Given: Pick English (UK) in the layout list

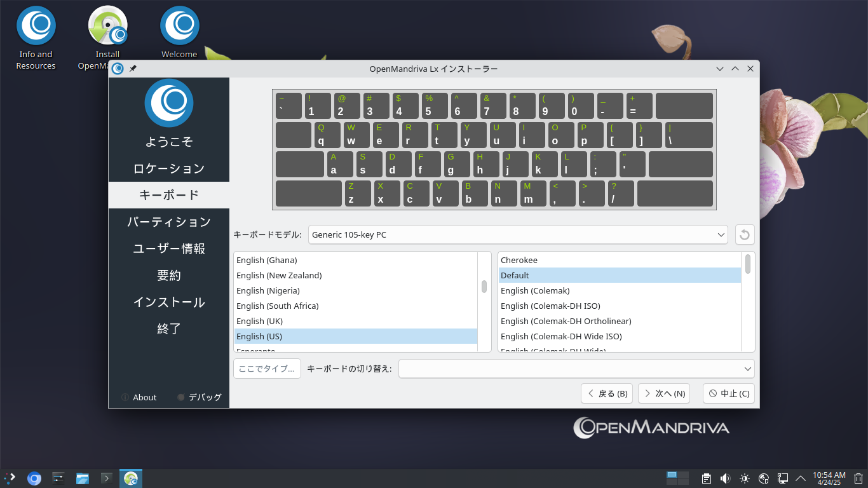Looking at the screenshot, I should (356, 321).
